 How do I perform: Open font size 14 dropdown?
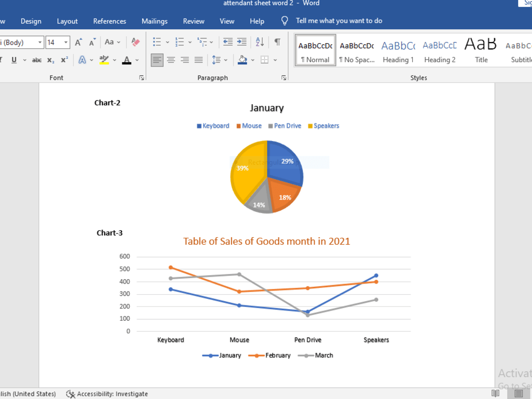(66, 43)
